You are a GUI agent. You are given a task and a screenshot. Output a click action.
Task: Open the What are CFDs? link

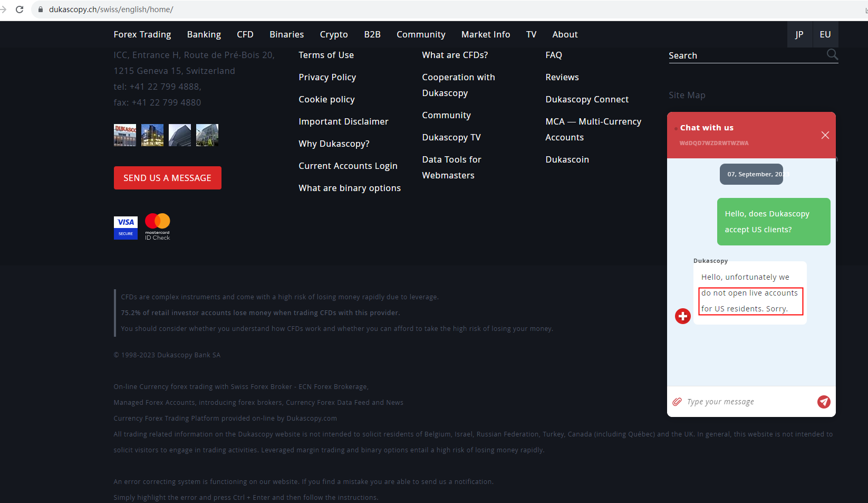[455, 54]
